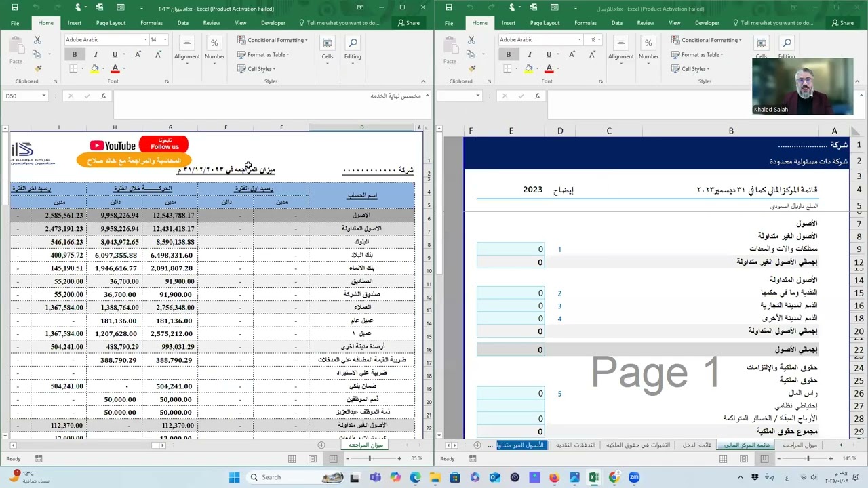Open font size dropdown showing 14

coord(165,39)
